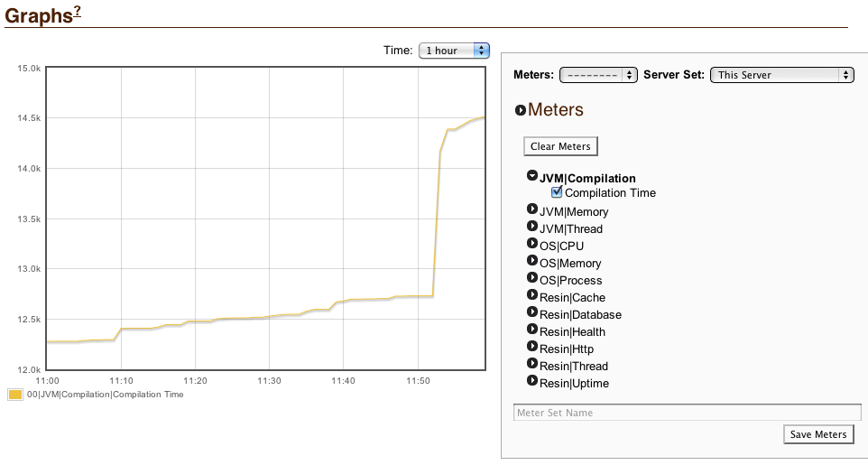Open the Time range dropdown
The width and height of the screenshot is (868, 465).
tap(454, 51)
